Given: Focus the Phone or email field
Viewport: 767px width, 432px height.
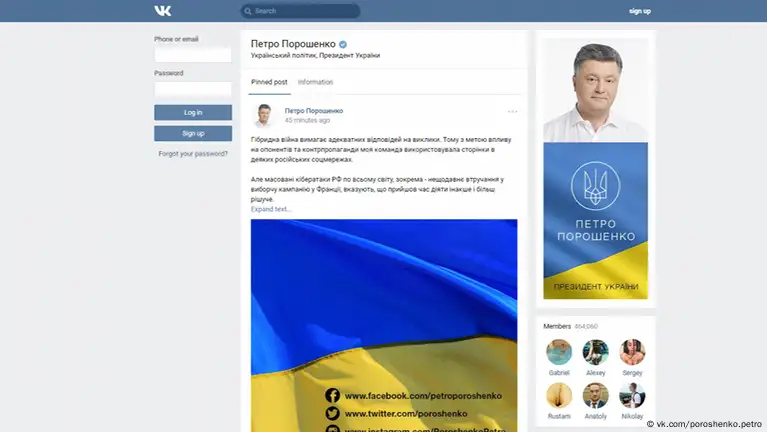Looking at the screenshot, I should coord(193,55).
